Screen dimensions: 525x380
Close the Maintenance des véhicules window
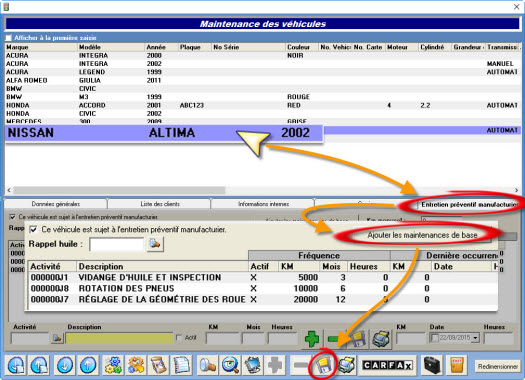tap(517, 6)
